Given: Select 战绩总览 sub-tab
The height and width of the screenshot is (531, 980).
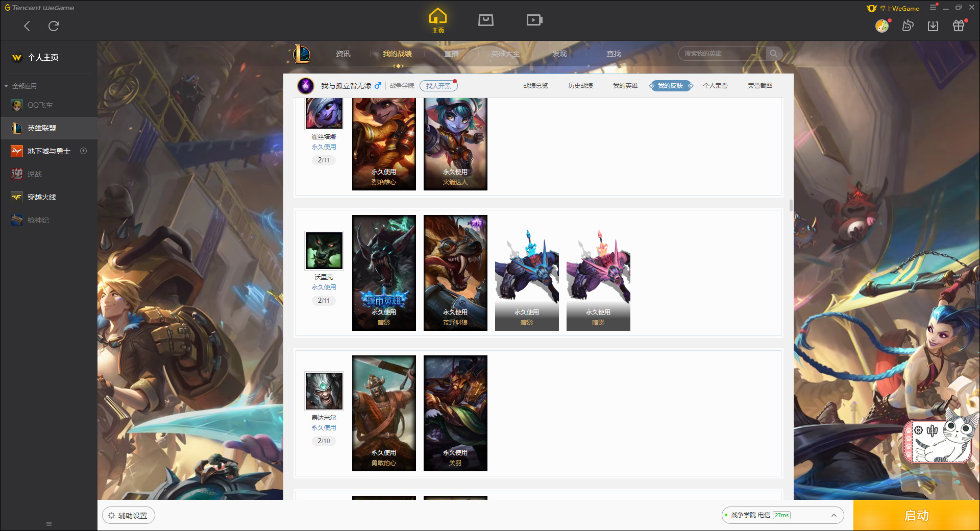Looking at the screenshot, I should point(535,86).
